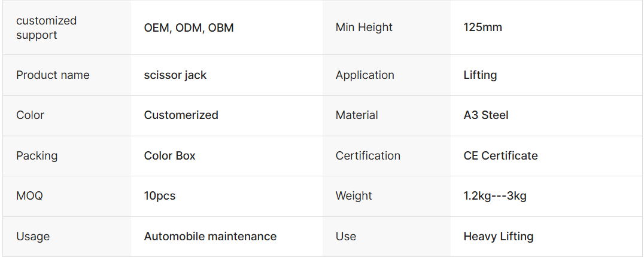Click the 'Min Height' label
The height and width of the screenshot is (257, 644).
[x=364, y=27]
